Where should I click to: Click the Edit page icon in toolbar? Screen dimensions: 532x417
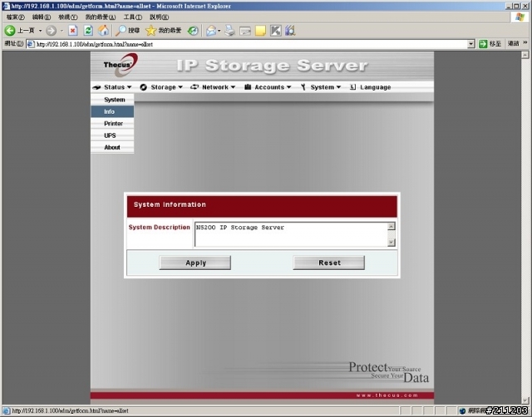(x=245, y=32)
